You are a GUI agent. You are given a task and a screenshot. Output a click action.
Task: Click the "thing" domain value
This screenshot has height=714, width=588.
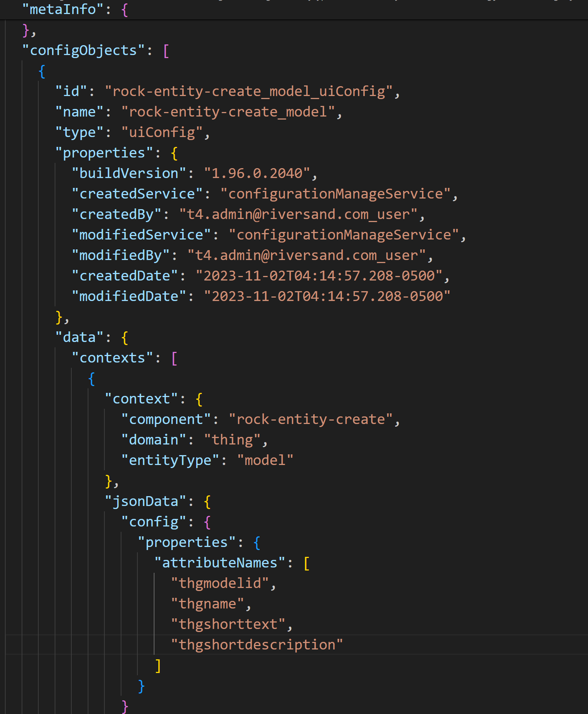(x=232, y=440)
